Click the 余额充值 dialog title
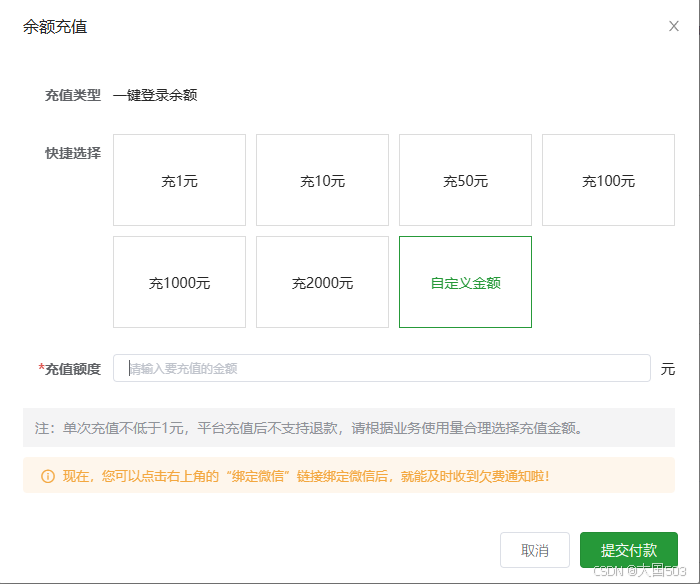The width and height of the screenshot is (700, 584). tap(55, 27)
